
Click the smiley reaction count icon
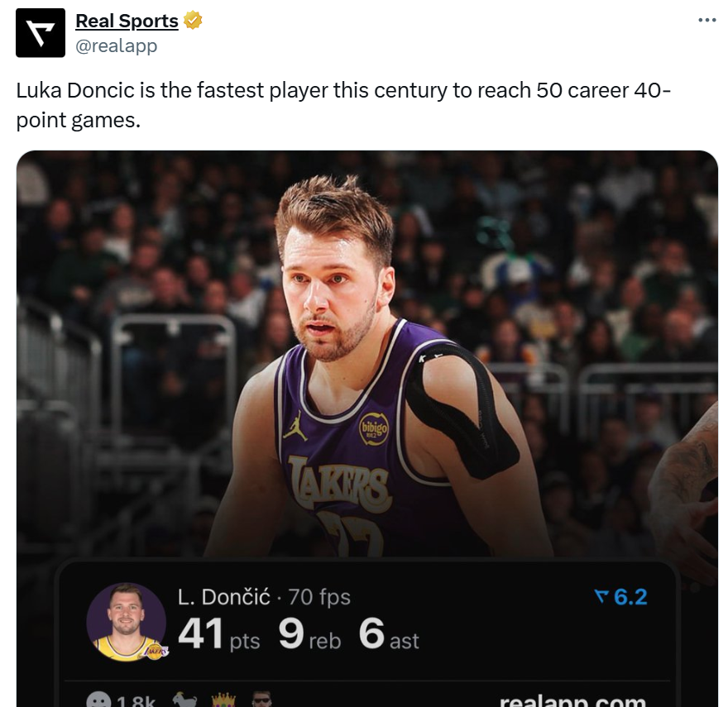pyautogui.click(x=99, y=701)
